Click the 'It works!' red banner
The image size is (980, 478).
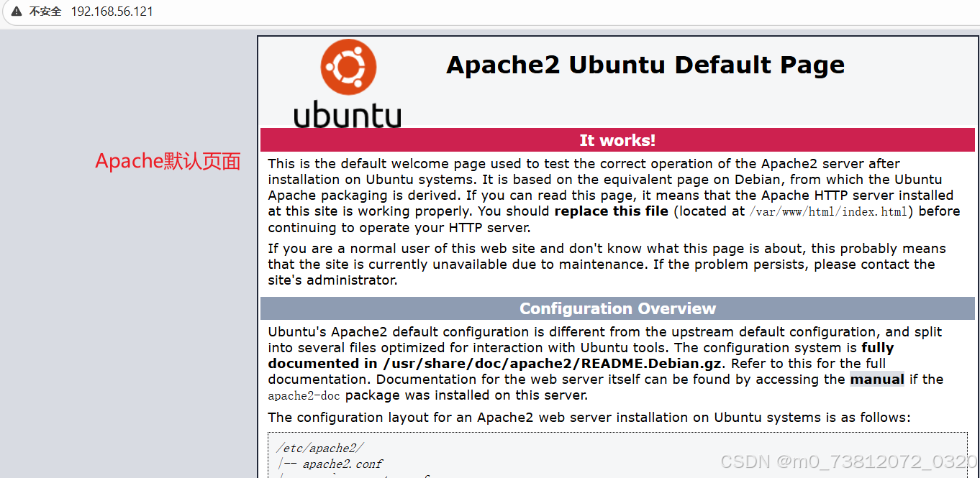(x=617, y=140)
